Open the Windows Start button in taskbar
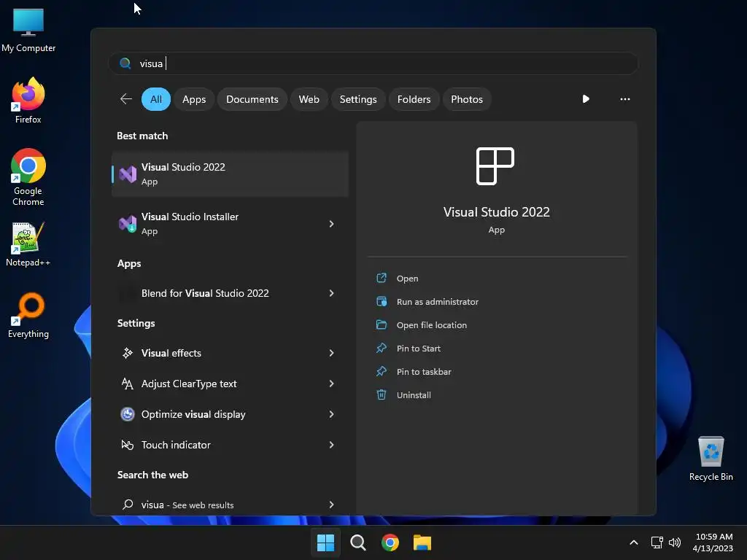Screen dimensions: 747x560 point(326,542)
